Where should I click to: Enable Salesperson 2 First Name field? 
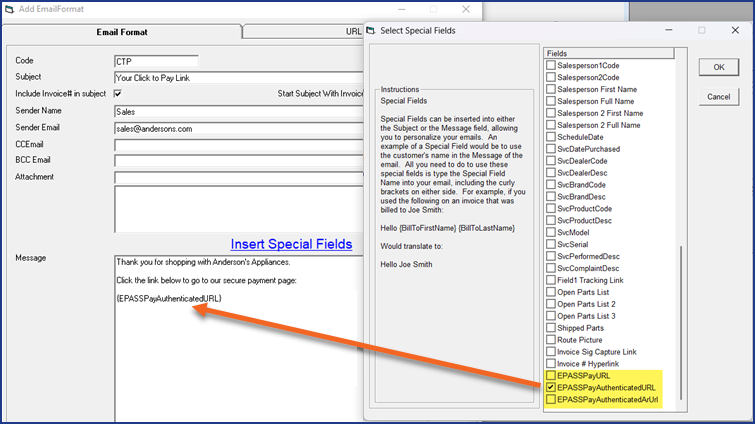tap(551, 113)
